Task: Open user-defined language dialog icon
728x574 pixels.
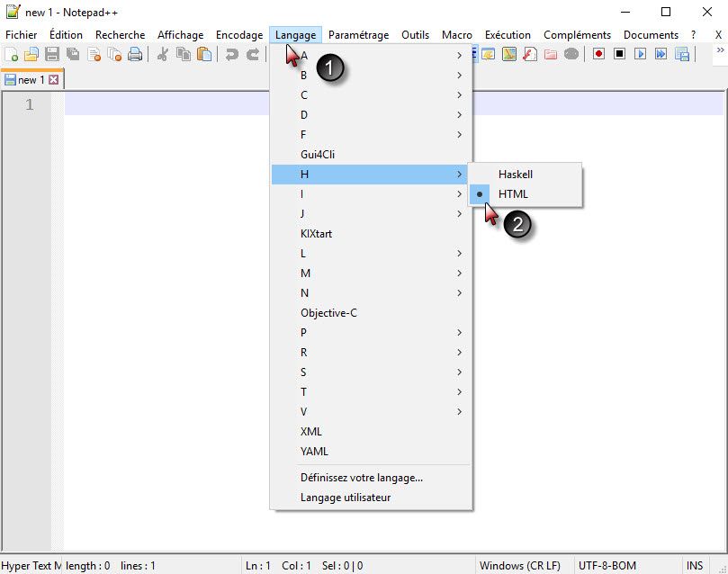Action: coord(488,54)
